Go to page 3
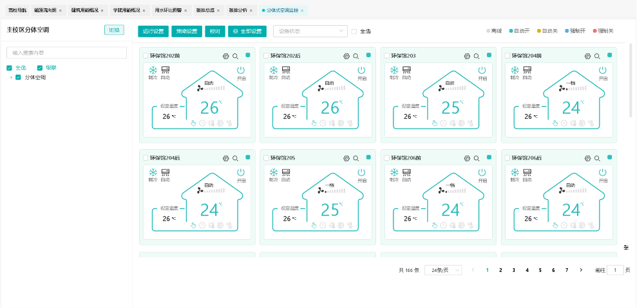644x308 pixels. [514, 270]
